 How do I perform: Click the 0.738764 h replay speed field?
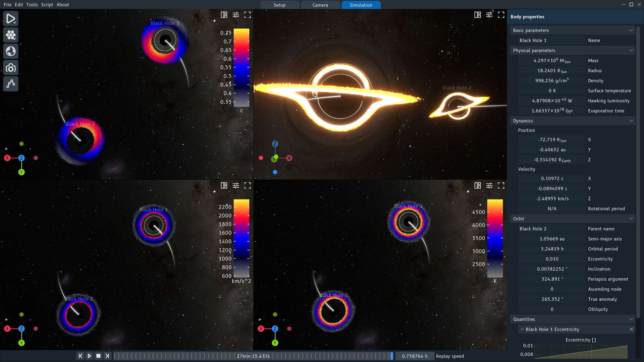click(x=415, y=356)
